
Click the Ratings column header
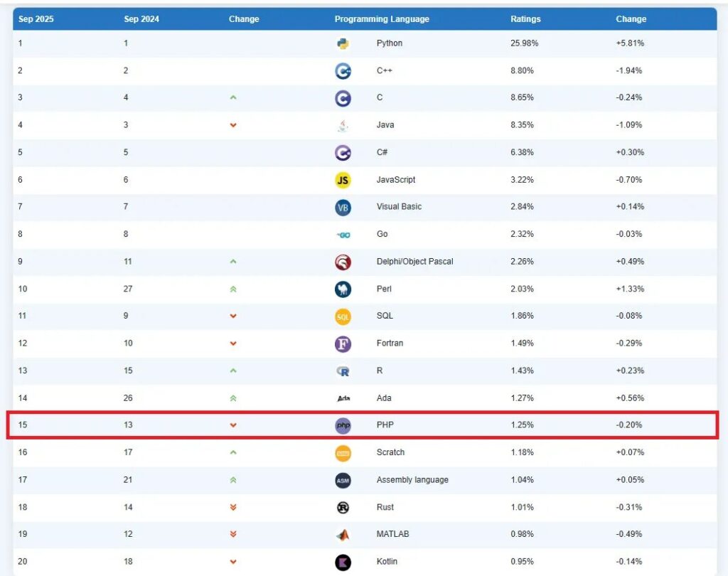tap(525, 19)
